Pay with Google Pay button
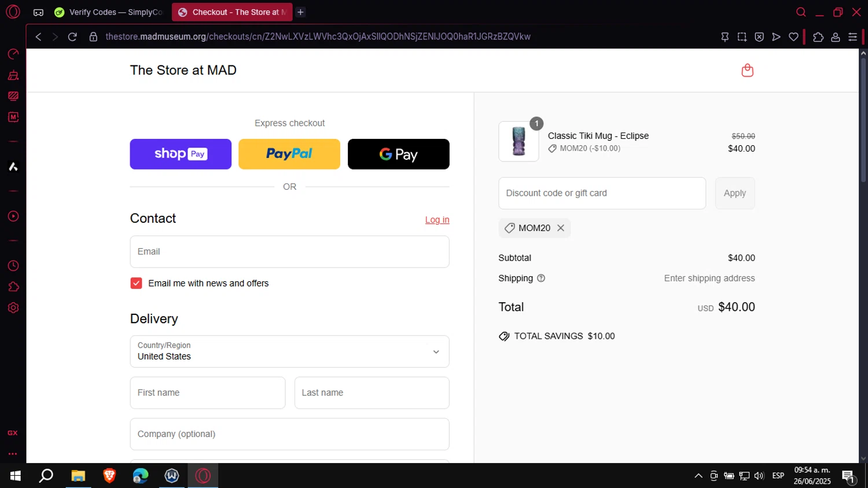 pos(398,154)
